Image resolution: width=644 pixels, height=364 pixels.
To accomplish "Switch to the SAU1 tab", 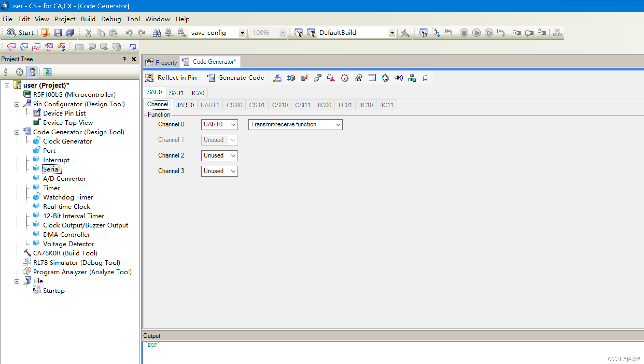I will (x=176, y=93).
